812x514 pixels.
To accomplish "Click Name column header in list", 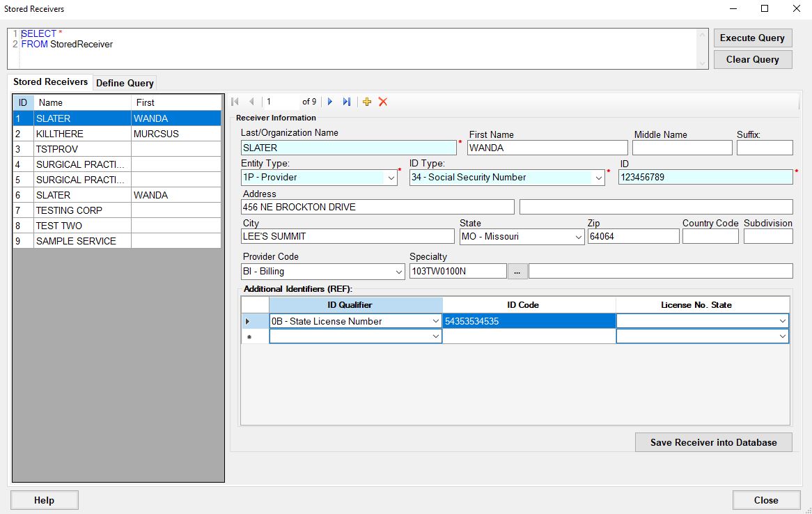I will pyautogui.click(x=82, y=102).
